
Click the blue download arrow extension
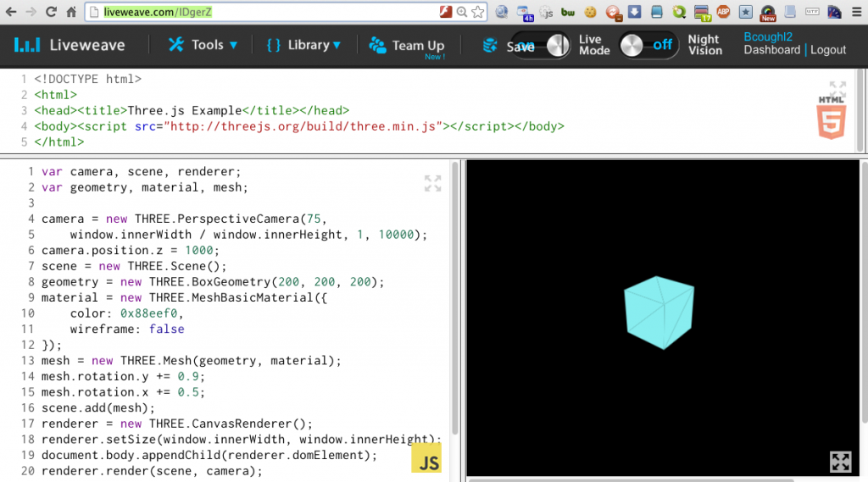point(634,12)
